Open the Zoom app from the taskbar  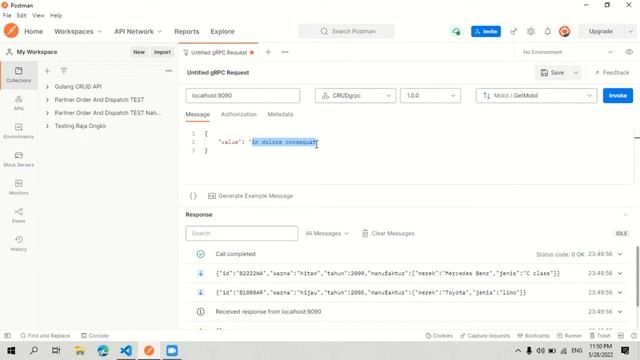coord(172,351)
